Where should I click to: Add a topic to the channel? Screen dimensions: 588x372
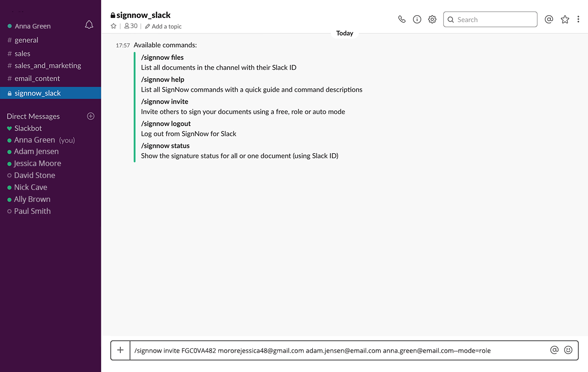click(164, 26)
